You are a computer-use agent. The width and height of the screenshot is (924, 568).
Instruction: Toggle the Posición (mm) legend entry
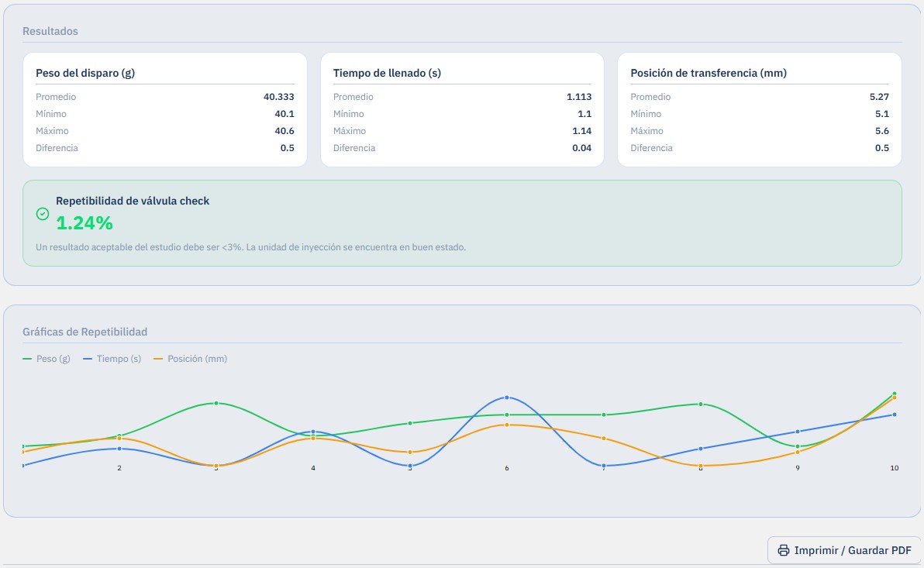pos(191,359)
